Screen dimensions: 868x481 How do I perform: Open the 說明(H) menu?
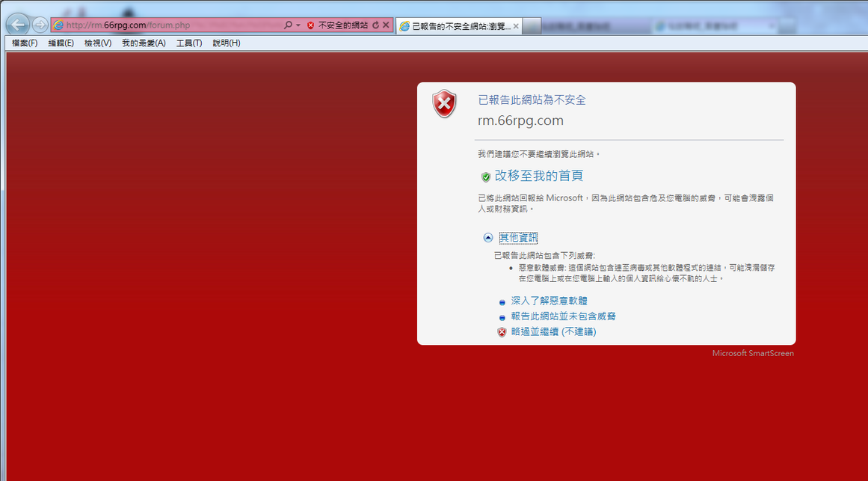click(227, 43)
